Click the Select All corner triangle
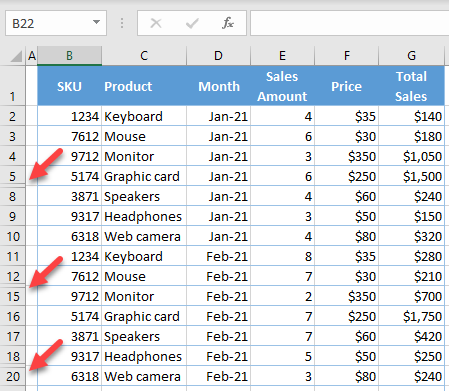 pyautogui.click(x=16, y=56)
